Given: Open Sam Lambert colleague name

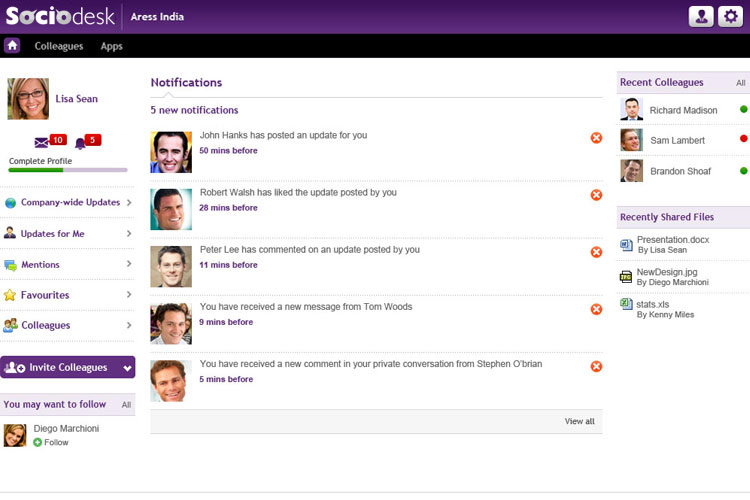Looking at the screenshot, I should point(677,140).
